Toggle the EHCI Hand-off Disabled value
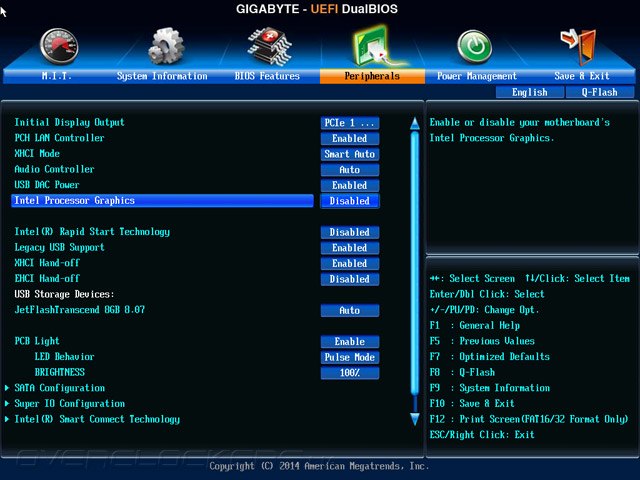The width and height of the screenshot is (640, 480). pyautogui.click(x=350, y=279)
